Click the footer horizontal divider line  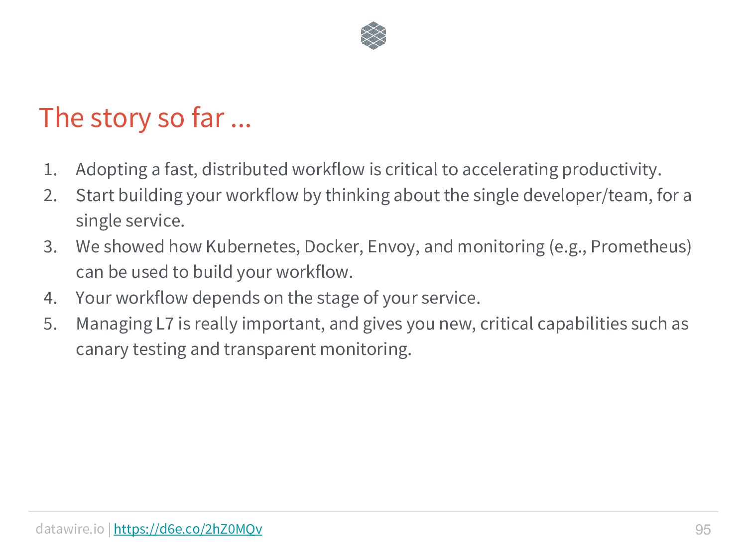tap(373, 512)
